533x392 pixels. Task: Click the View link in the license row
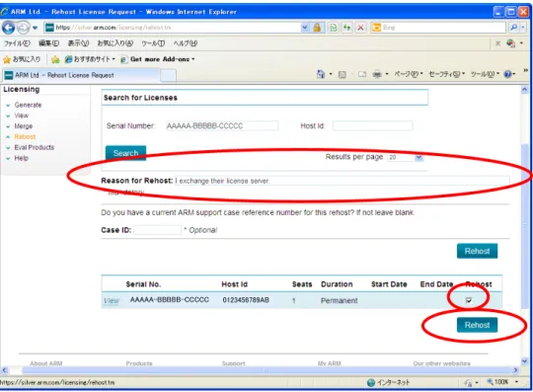coord(112,301)
